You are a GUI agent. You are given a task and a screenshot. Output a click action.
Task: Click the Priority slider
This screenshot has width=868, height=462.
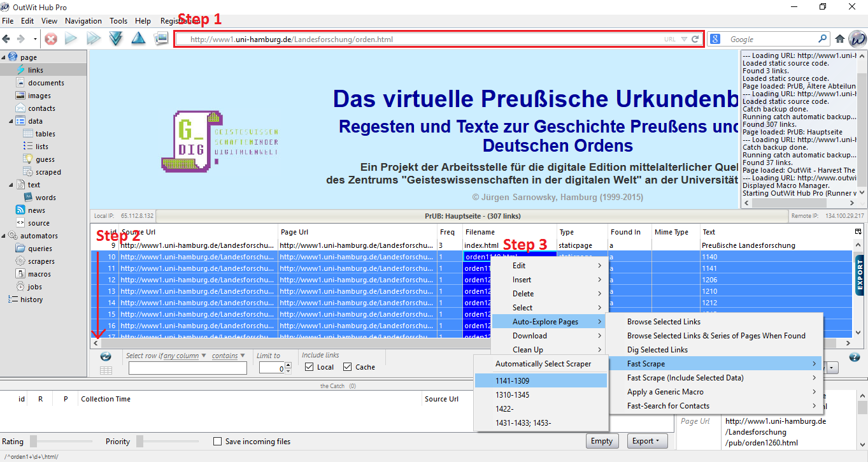(168, 441)
